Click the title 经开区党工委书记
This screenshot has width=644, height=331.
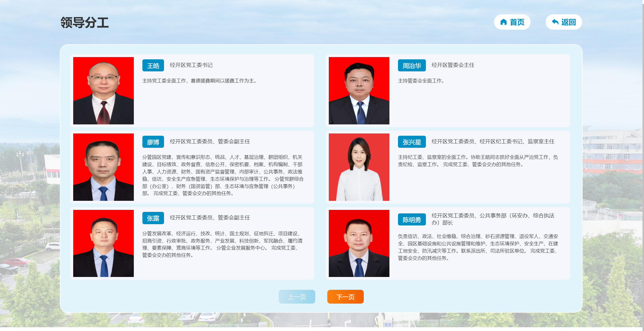pyautogui.click(x=191, y=65)
